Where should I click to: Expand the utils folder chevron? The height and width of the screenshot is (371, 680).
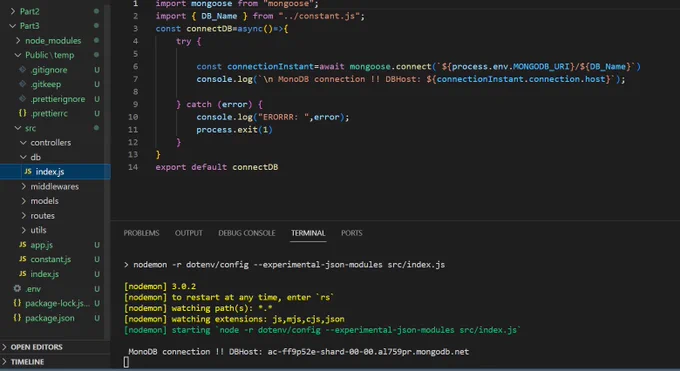pyautogui.click(x=23, y=230)
